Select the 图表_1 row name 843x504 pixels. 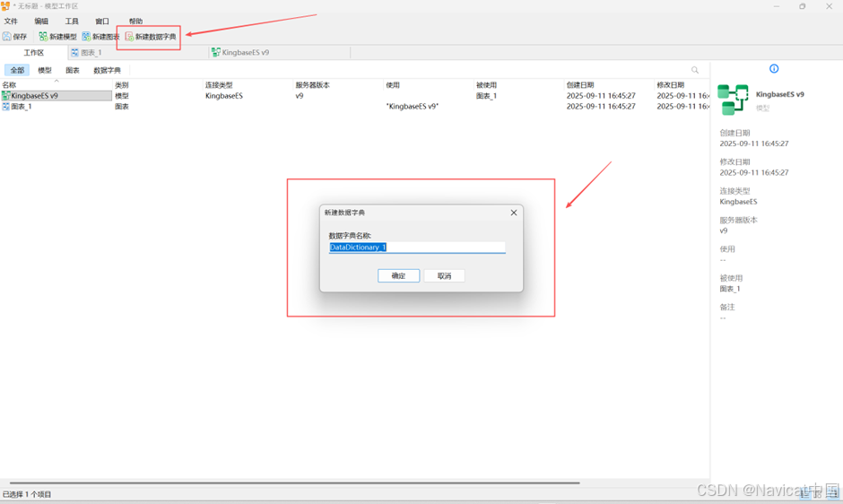[x=22, y=107]
